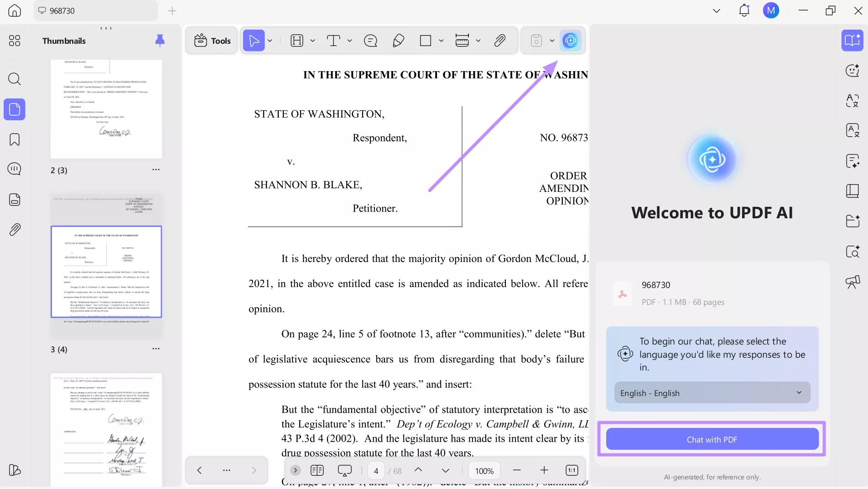Toggle two-page view mode
This screenshot has width=868, height=489.
point(317,470)
